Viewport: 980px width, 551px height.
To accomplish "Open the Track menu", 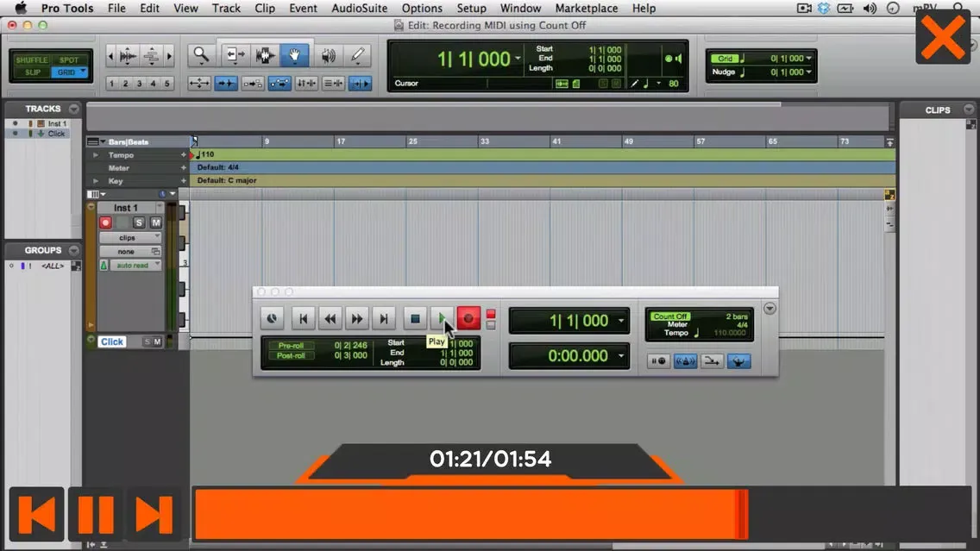I will point(226,8).
